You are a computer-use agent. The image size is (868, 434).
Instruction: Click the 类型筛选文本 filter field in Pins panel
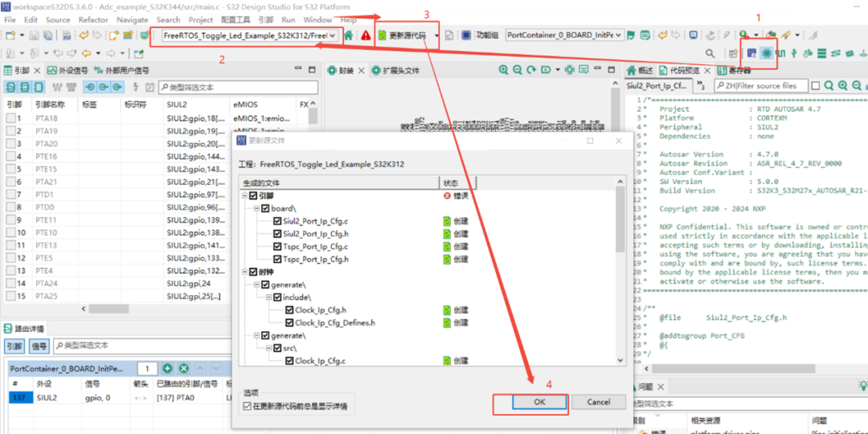pos(238,88)
